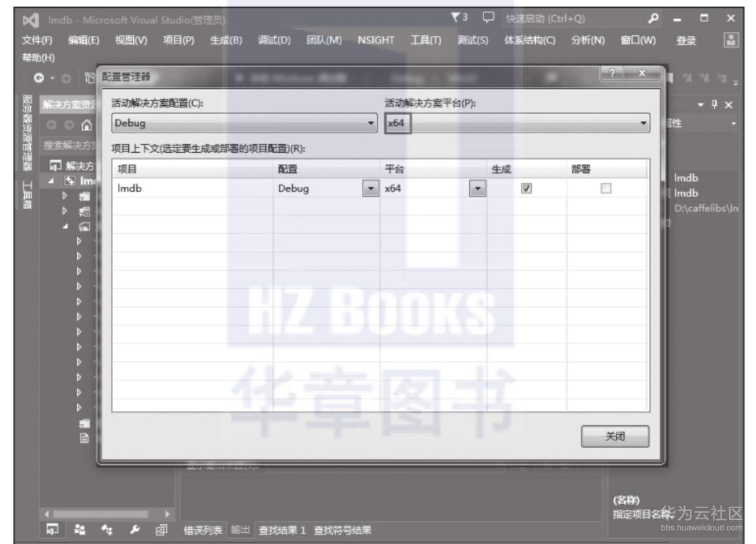The image size is (756, 544).
Task: Open the feedback speech bubble icon
Action: [488, 18]
